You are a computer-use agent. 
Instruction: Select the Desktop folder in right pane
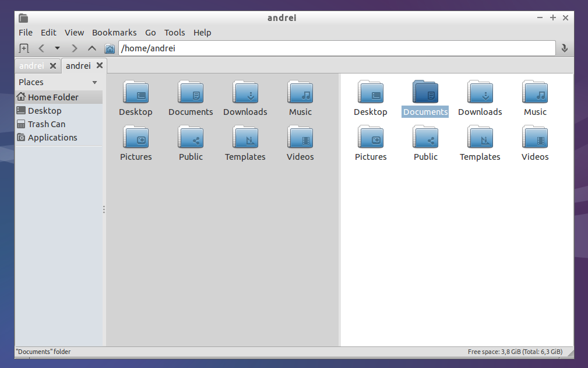(x=371, y=99)
